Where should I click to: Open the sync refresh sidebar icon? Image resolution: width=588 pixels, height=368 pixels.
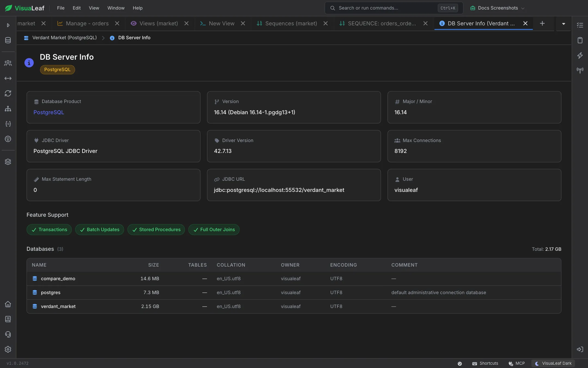click(x=8, y=93)
